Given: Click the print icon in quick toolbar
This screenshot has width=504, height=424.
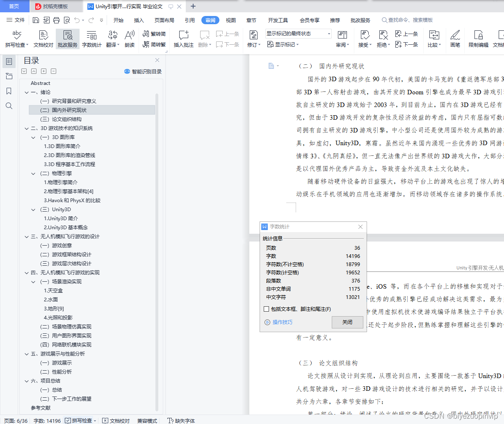Looking at the screenshot, I should tap(57, 20).
